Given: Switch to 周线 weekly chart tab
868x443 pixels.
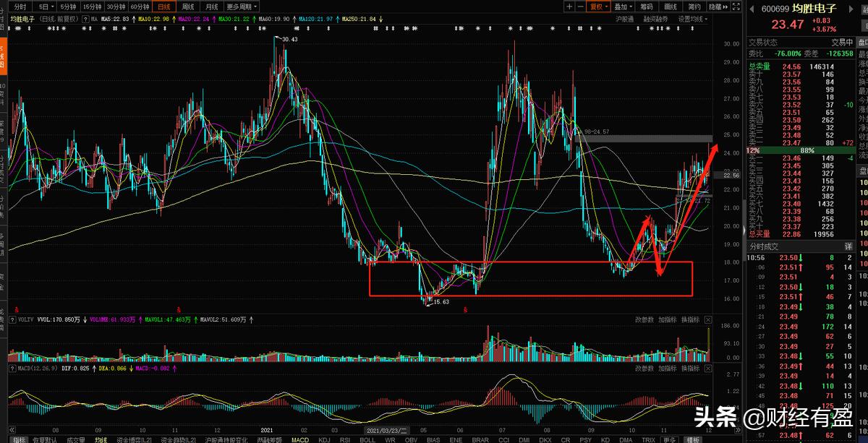Looking at the screenshot, I should [x=187, y=7].
